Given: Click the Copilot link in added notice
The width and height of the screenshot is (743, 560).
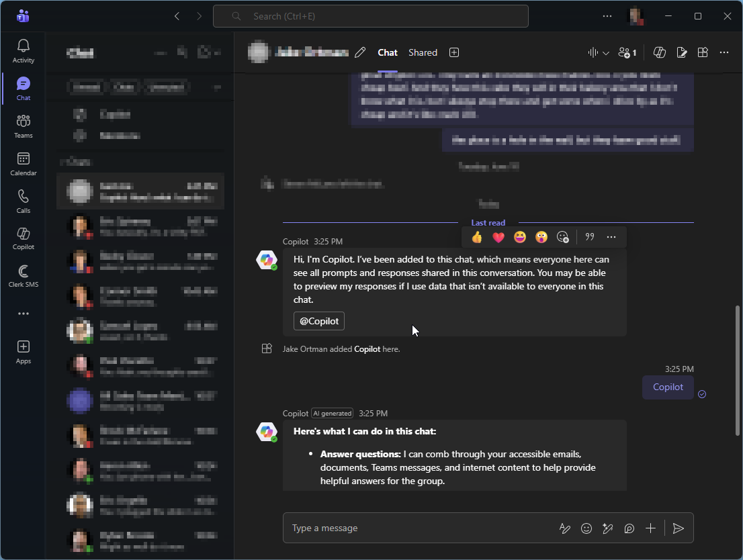Looking at the screenshot, I should click(x=367, y=349).
